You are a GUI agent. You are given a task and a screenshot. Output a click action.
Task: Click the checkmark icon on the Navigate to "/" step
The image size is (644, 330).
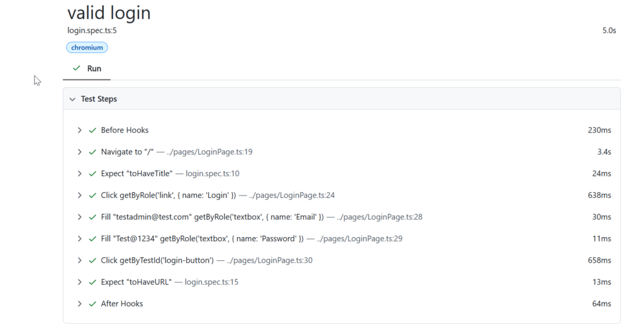pyautogui.click(x=92, y=152)
